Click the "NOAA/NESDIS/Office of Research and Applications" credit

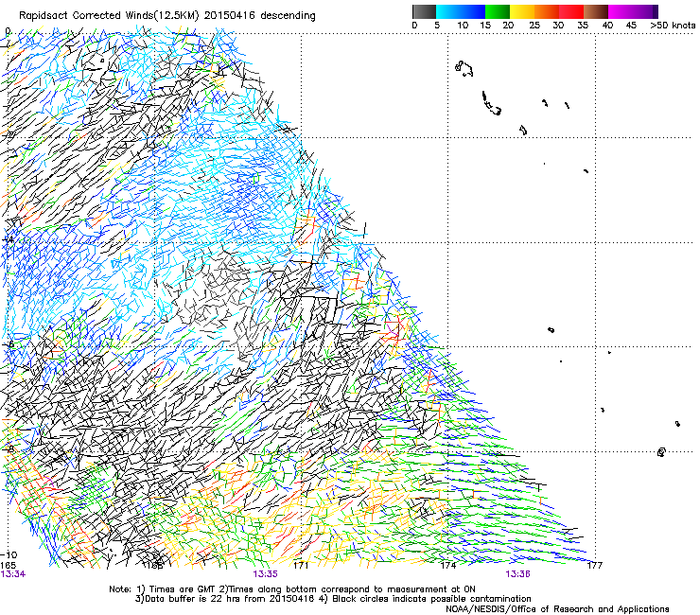[557, 609]
